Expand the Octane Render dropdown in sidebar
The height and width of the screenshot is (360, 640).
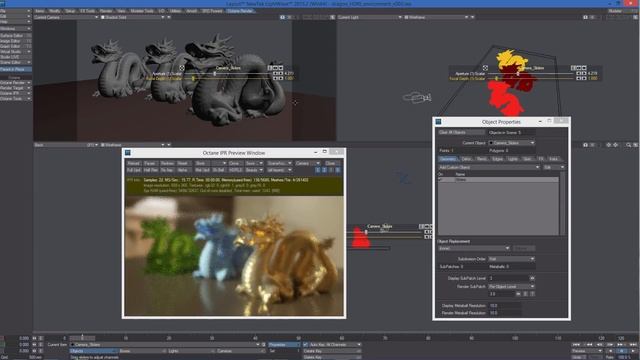[x=16, y=82]
